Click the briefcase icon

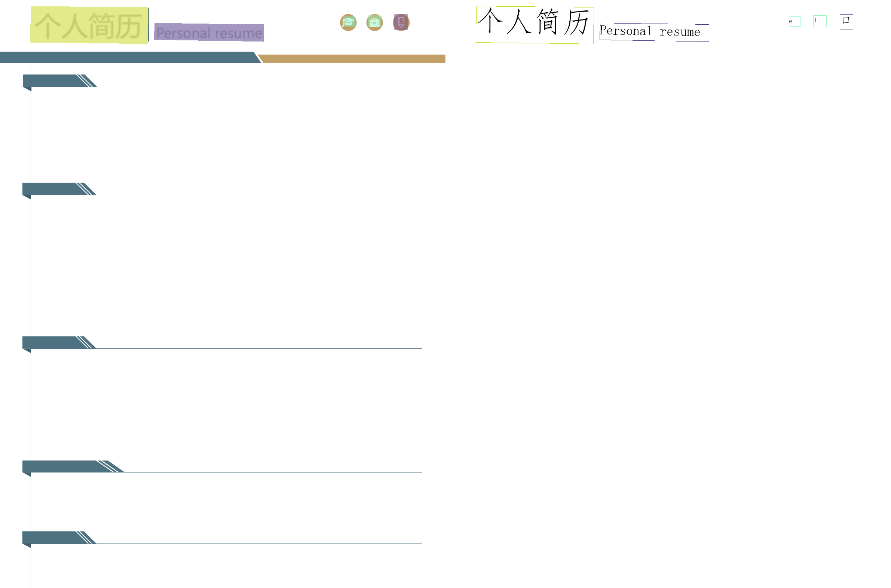tap(374, 22)
